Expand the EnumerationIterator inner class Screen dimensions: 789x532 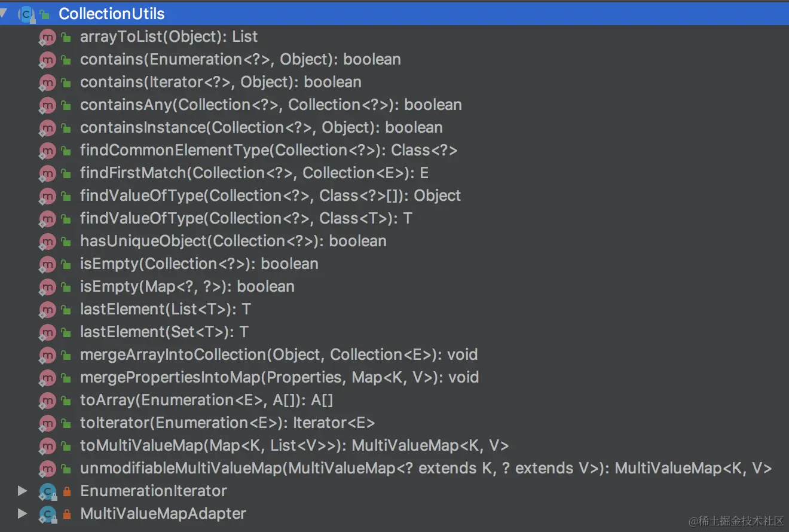tap(23, 491)
